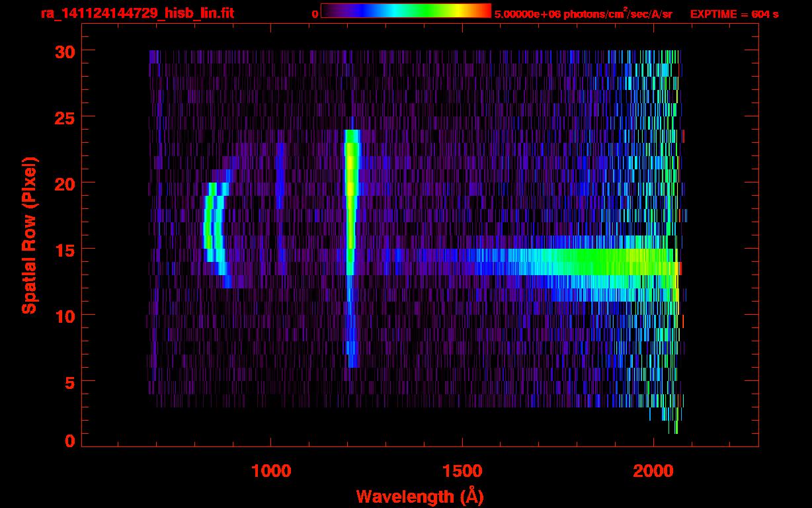Click the bright vertical emission line near 1216 Å
The height and width of the screenshot is (508, 812).
tap(351, 248)
